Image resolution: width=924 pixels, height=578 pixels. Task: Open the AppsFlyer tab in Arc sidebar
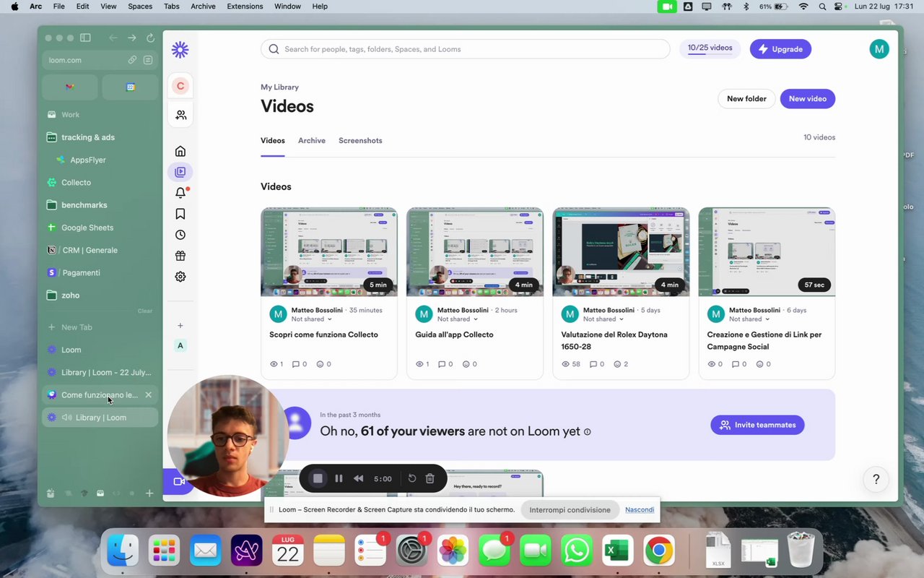(x=100, y=160)
